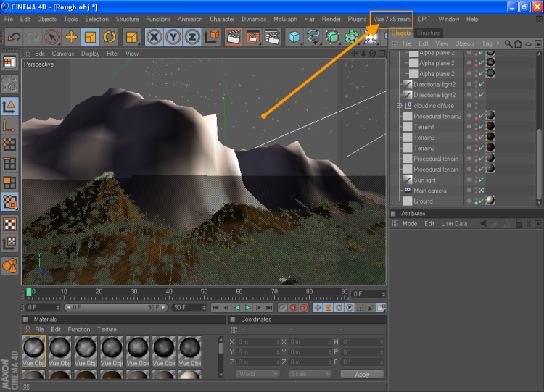Enable the Model tool with orange triangle

click(x=9, y=106)
